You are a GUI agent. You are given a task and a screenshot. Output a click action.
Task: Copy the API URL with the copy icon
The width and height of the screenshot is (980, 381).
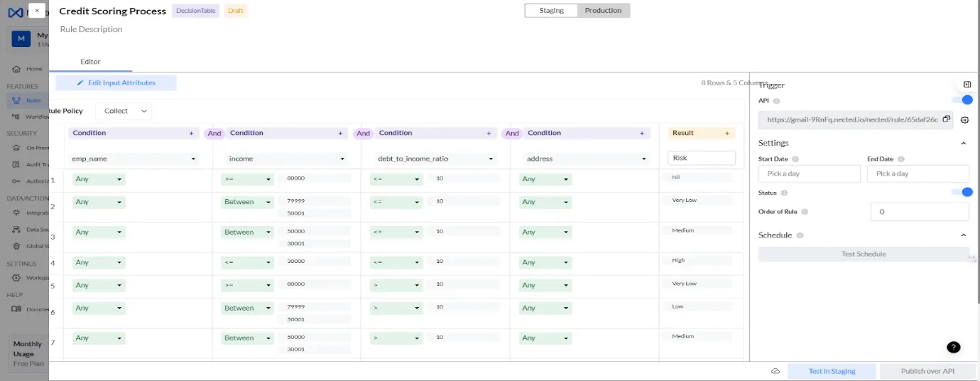coord(947,119)
